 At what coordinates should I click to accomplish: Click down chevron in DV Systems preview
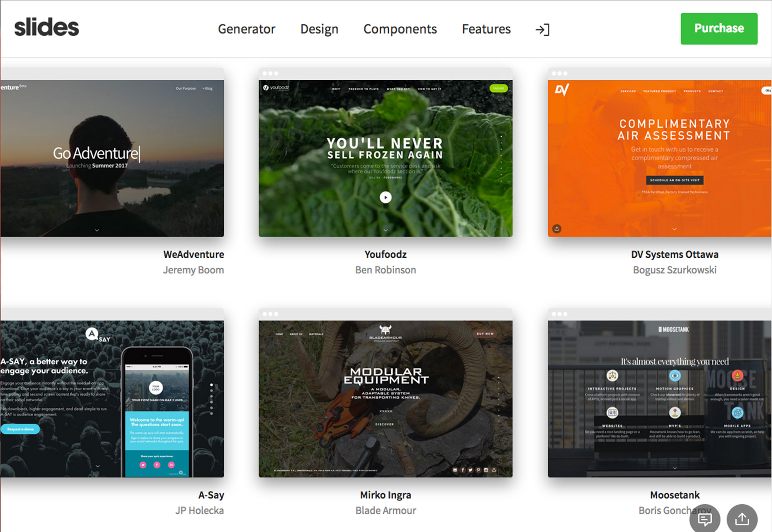(x=675, y=229)
